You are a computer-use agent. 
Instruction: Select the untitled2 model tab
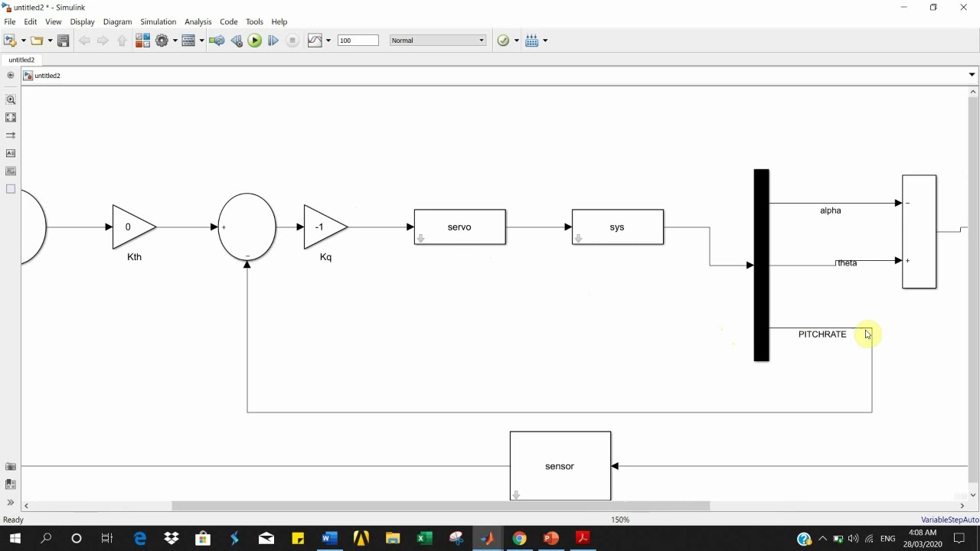click(21, 60)
